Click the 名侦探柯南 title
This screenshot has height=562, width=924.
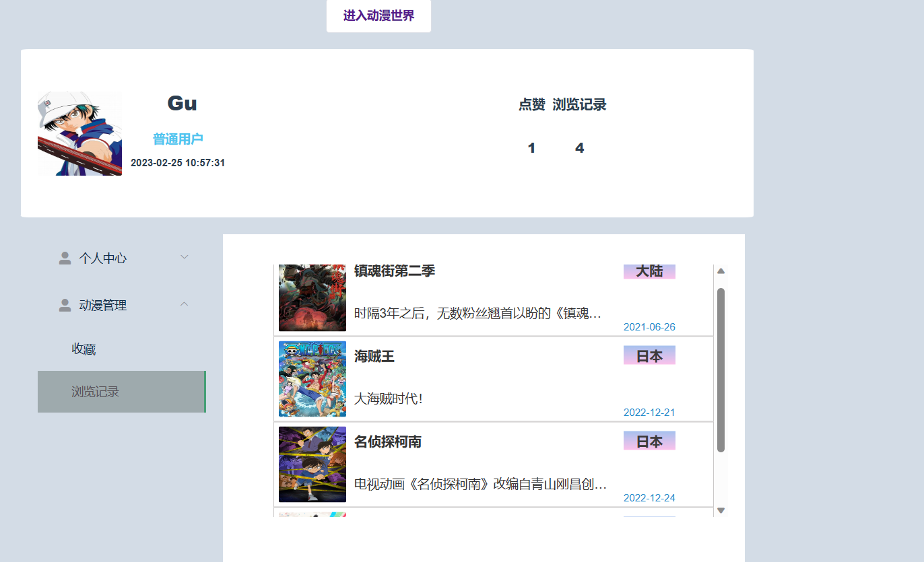388,442
